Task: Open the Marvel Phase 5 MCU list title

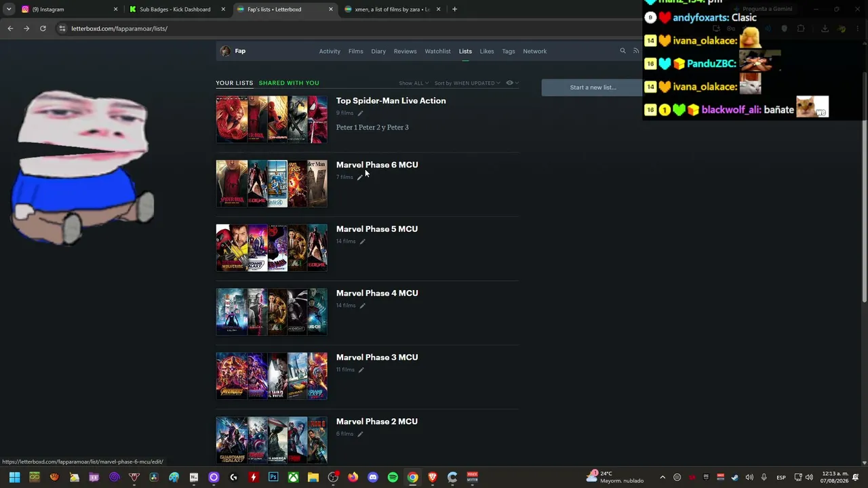Action: [377, 229]
